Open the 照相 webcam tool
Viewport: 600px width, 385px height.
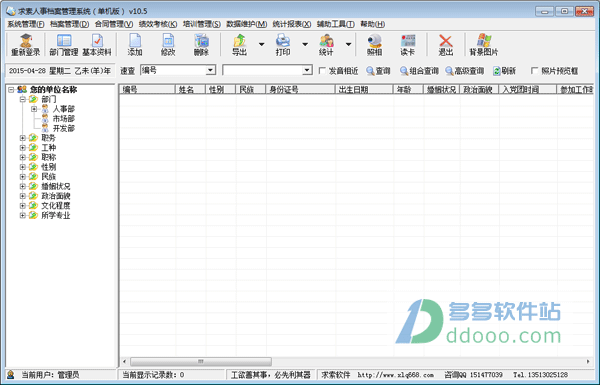click(374, 45)
